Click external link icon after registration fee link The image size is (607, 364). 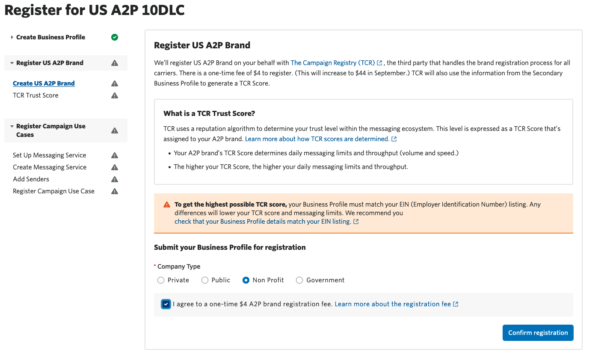coord(456,304)
